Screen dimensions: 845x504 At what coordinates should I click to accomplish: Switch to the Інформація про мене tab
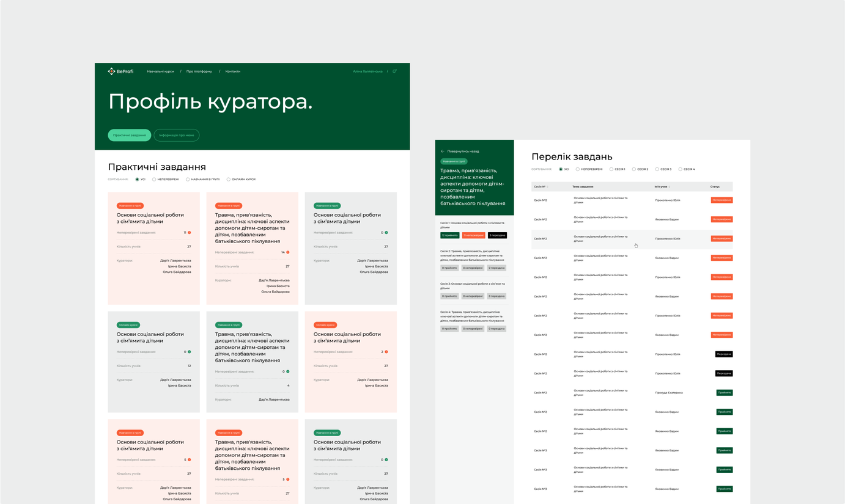pos(177,135)
